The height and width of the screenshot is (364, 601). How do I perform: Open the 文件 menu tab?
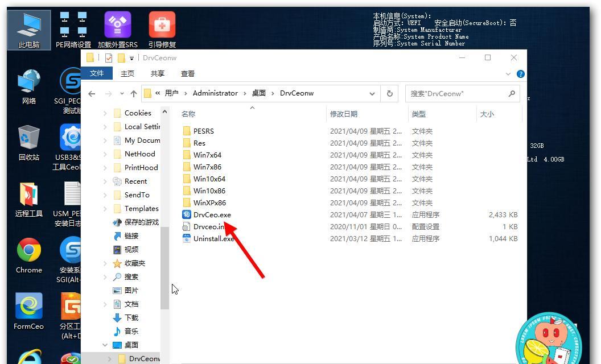coord(97,73)
